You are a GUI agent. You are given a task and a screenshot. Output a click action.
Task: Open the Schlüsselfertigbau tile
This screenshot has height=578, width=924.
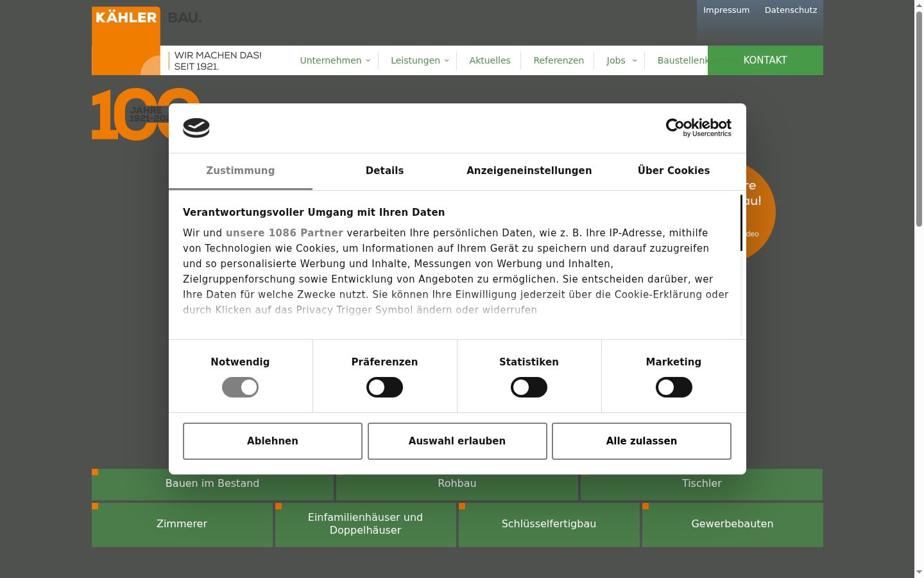pos(549,525)
